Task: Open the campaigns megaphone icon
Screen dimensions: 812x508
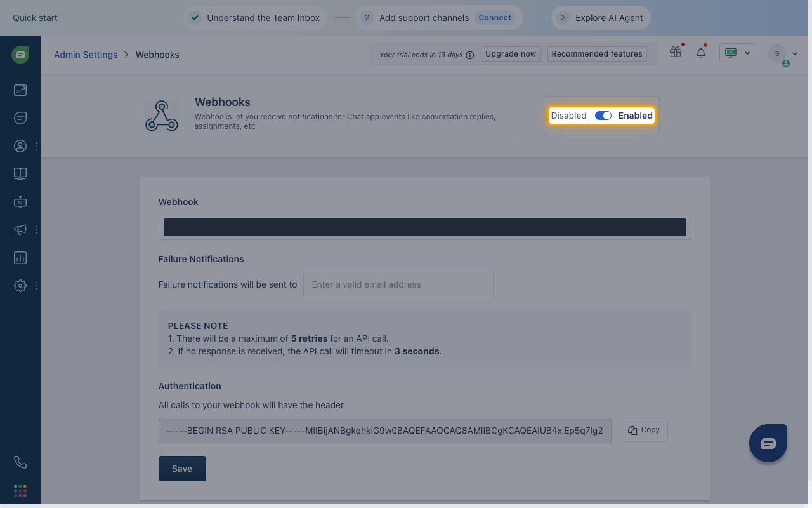Action: (20, 230)
